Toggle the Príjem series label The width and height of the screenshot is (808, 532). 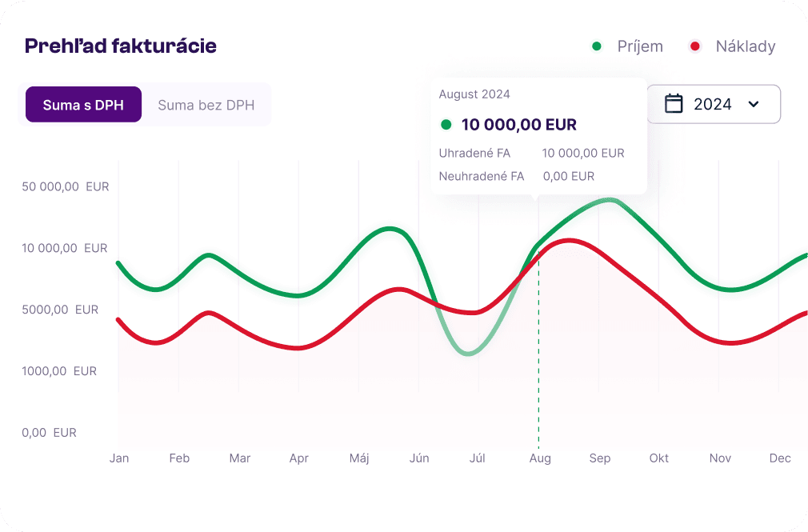pos(640,46)
